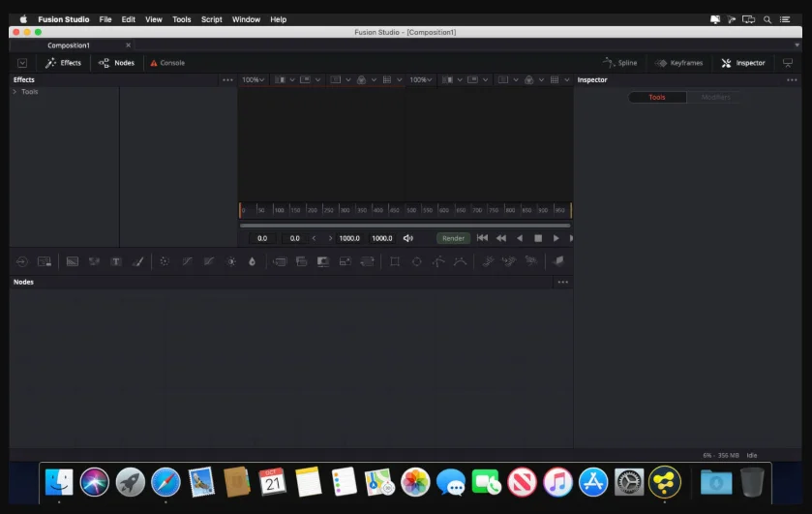
Task: Open the Script menu
Action: tap(211, 19)
